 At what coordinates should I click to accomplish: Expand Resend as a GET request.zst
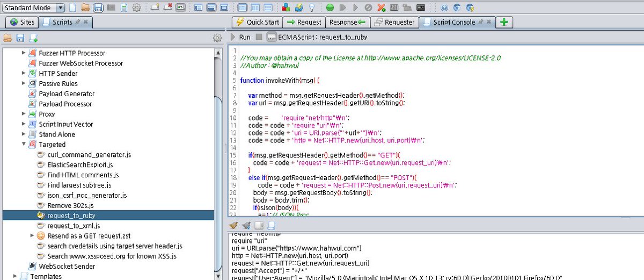32,236
